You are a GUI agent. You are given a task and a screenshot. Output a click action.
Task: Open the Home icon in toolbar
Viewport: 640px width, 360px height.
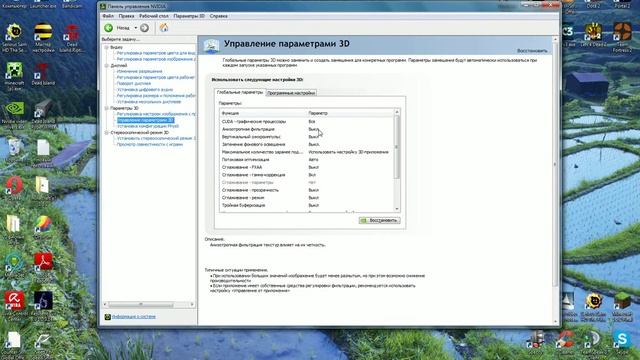pyautogui.click(x=164, y=27)
